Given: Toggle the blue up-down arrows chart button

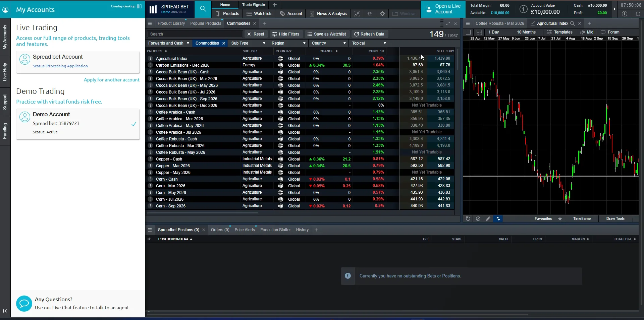Looking at the screenshot, I should (x=498, y=218).
